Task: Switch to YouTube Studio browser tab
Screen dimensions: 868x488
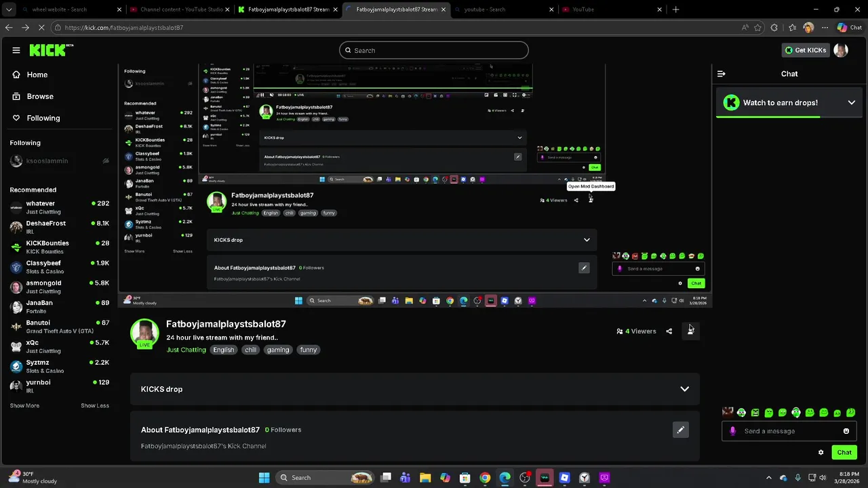Action: click(x=178, y=9)
